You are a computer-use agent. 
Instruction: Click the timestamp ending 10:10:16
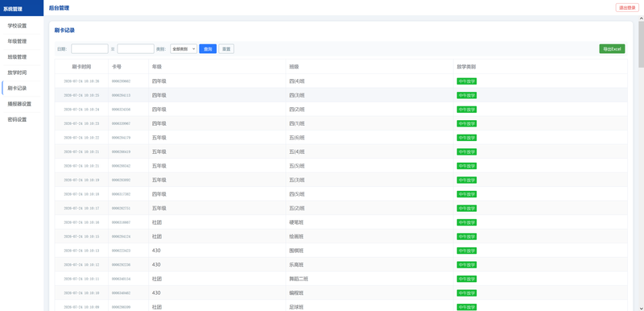81,222
